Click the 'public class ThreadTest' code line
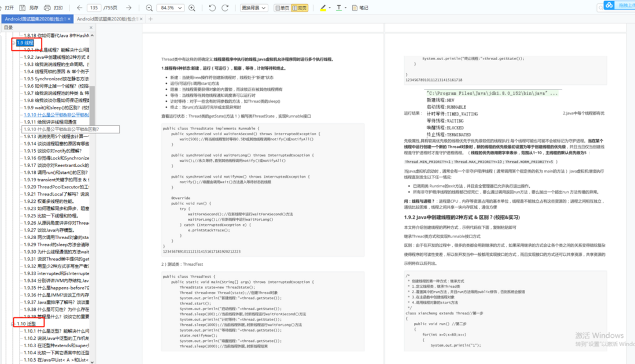635x364 pixels. point(189,277)
